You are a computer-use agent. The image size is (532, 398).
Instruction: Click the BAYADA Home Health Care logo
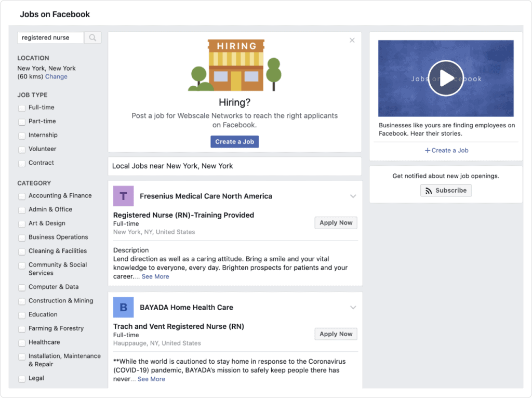(123, 307)
